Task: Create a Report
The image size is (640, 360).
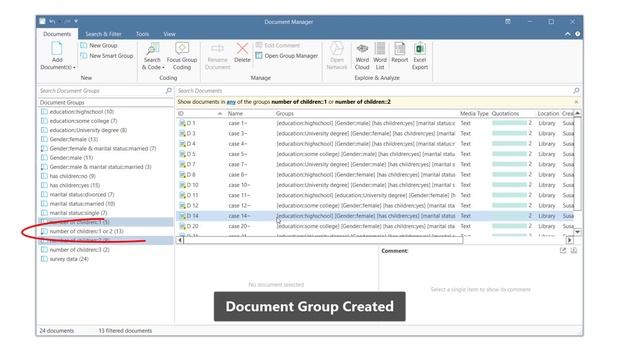Action: pos(400,53)
